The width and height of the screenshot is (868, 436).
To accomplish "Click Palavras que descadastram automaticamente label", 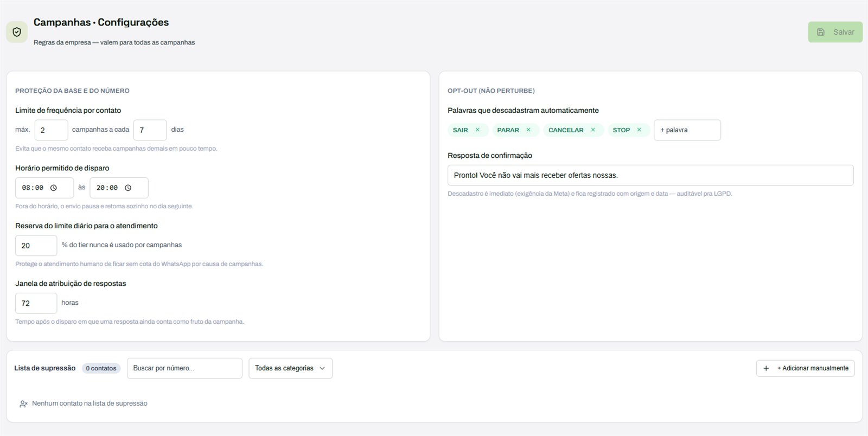I will tap(523, 110).
